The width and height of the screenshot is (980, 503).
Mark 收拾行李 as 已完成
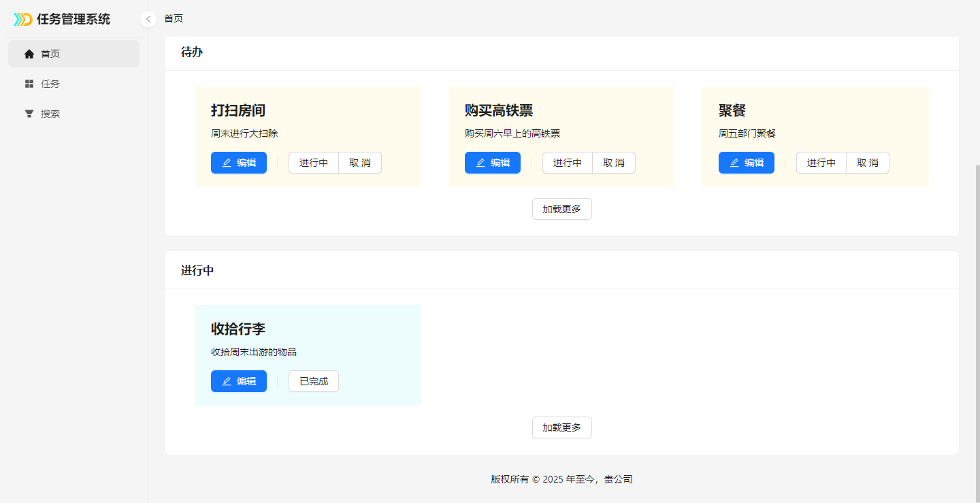point(314,381)
